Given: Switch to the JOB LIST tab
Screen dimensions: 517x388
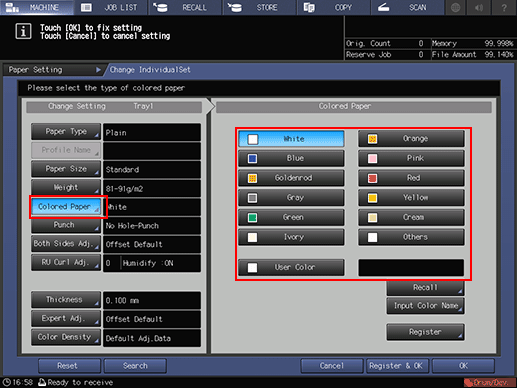Looking at the screenshot, I should click(111, 7).
